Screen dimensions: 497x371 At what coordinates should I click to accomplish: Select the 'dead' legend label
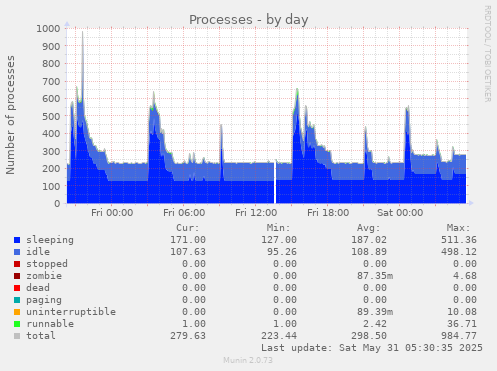(38, 288)
